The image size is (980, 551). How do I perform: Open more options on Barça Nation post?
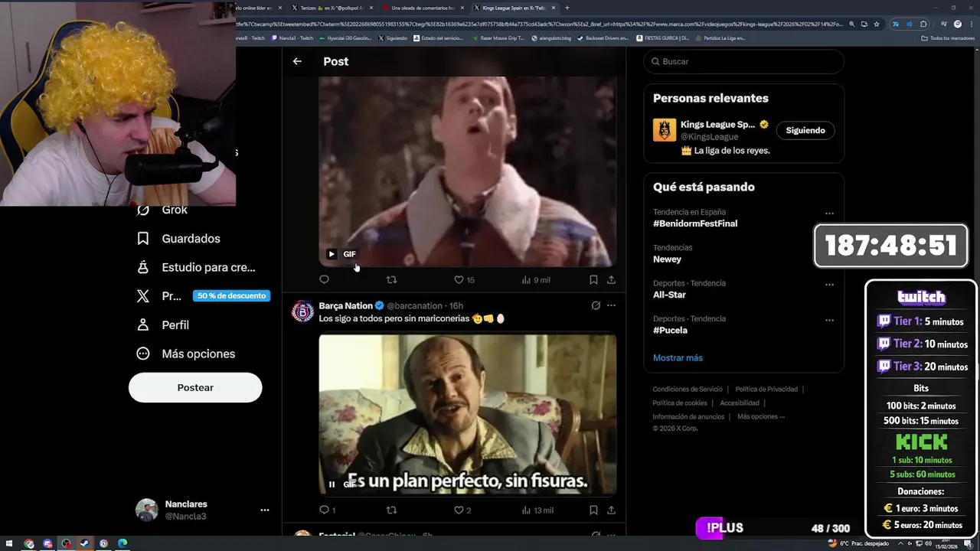coord(611,305)
